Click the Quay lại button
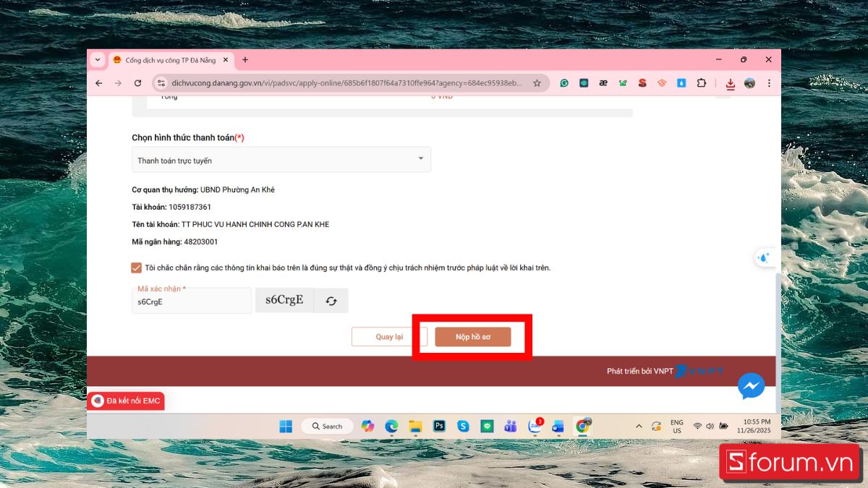 (x=389, y=336)
